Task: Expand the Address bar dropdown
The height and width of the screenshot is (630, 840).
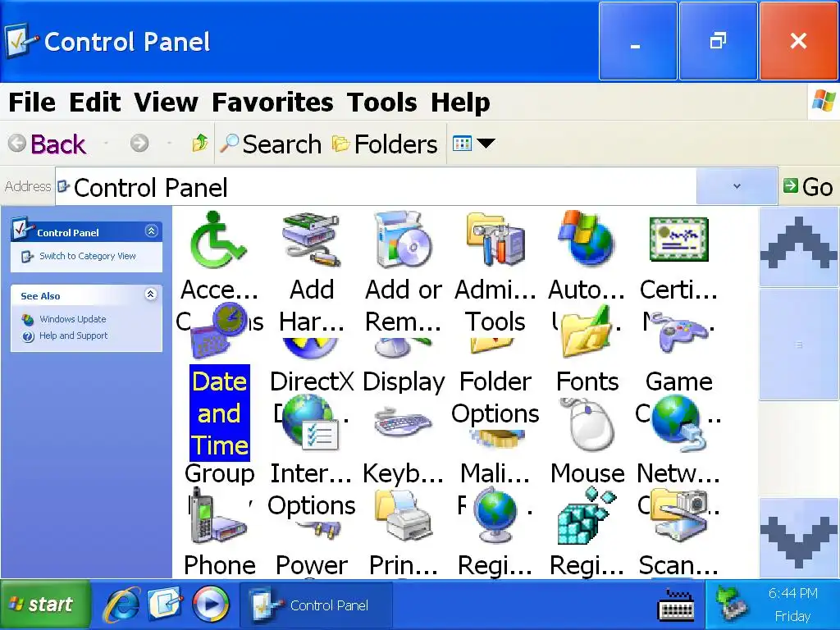Action: tap(737, 186)
